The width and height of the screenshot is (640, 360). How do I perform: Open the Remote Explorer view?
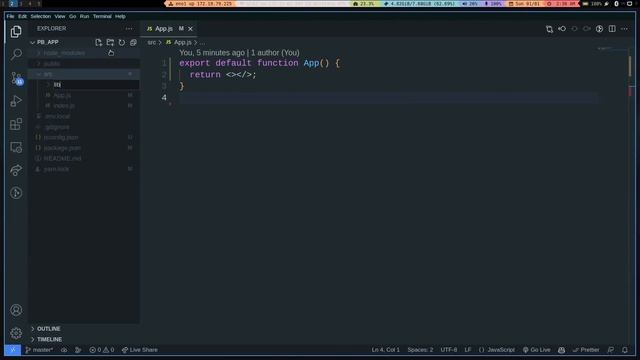[16, 147]
